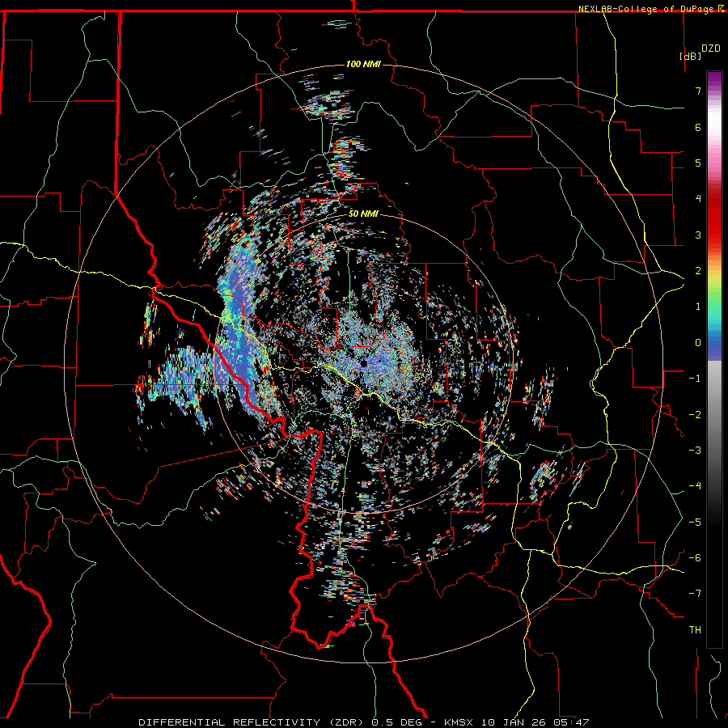Click the -4 value on color scale
This screenshot has width=728, height=728.
tap(695, 486)
